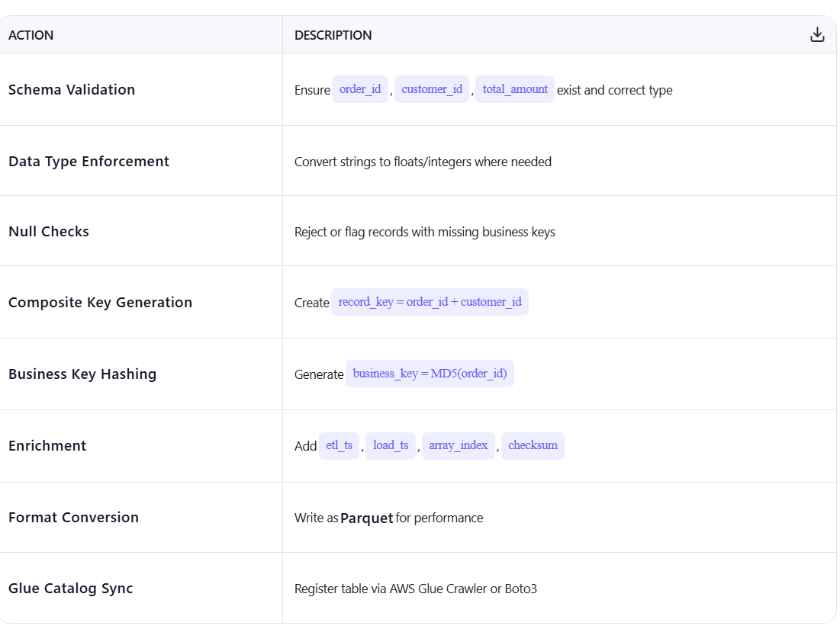Expand the Schema Validation row
Screen dimensions: 840x629
(x=71, y=89)
